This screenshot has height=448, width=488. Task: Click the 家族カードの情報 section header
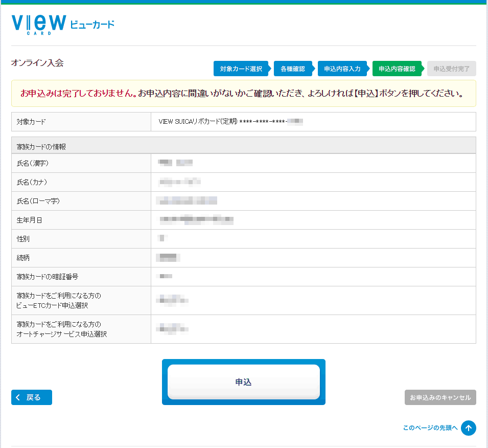41,147
